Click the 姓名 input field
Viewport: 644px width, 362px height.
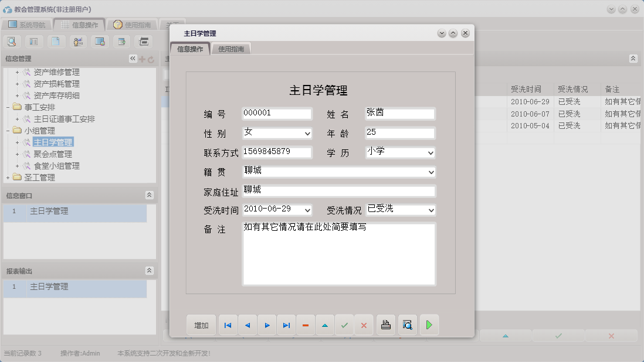[399, 114]
